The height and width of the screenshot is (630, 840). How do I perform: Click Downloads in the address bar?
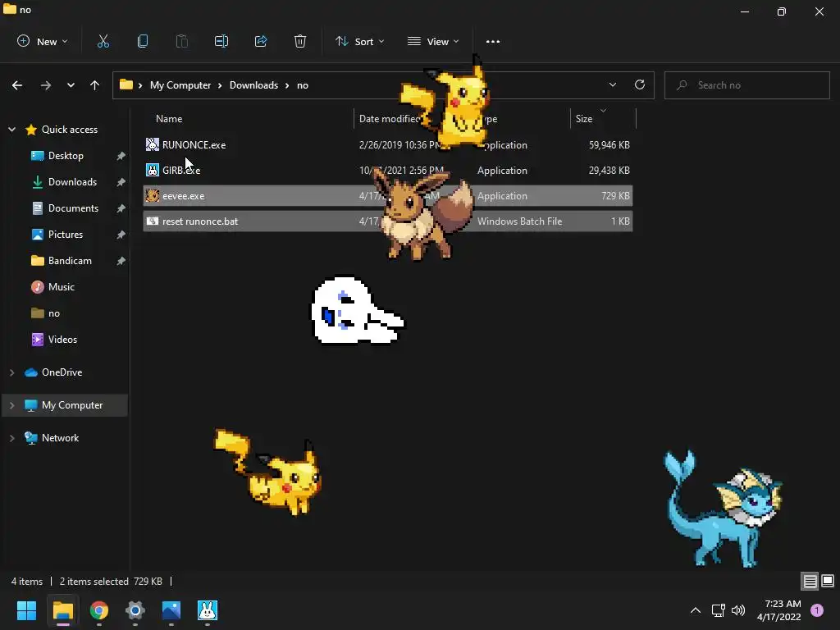(x=254, y=85)
